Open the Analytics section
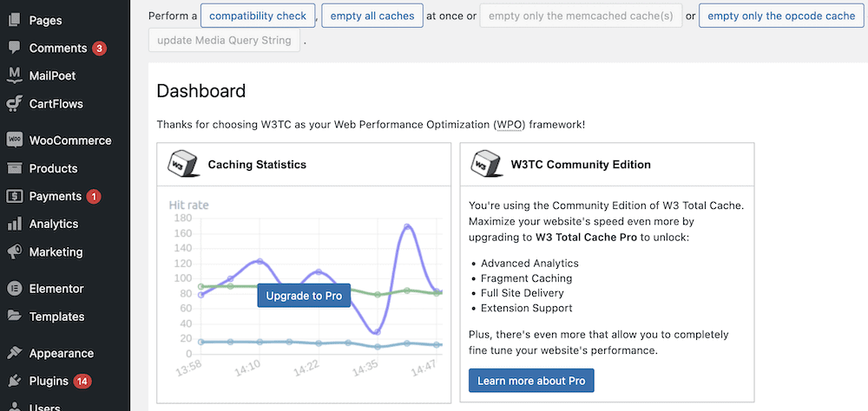This screenshot has height=411, width=868. click(54, 224)
